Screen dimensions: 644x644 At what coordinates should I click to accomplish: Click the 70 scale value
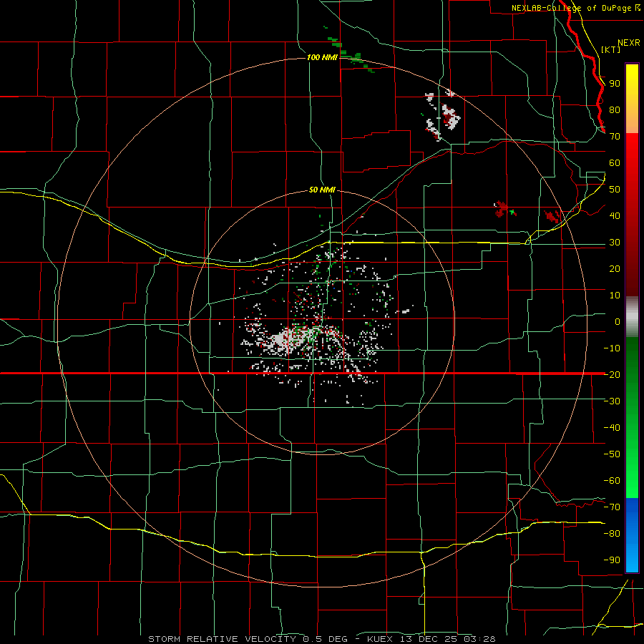[x=615, y=137]
